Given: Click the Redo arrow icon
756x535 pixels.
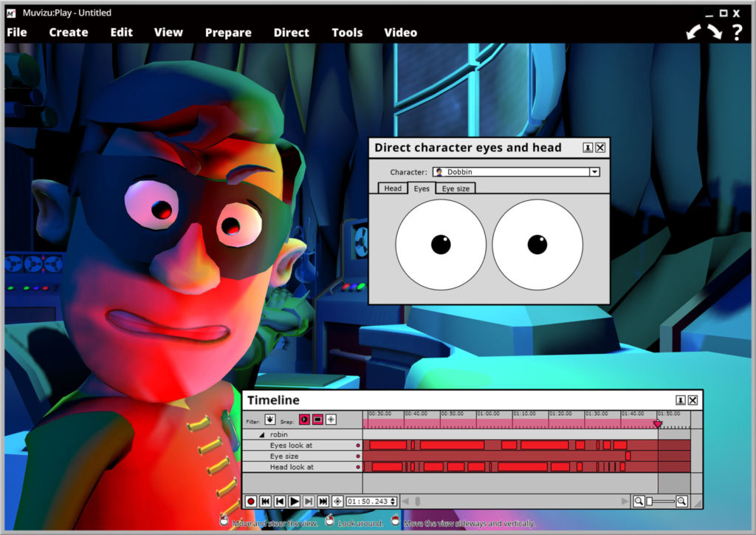Looking at the screenshot, I should point(713,32).
